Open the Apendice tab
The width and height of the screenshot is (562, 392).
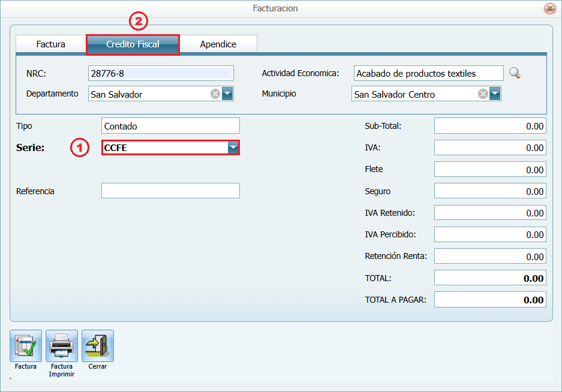point(218,44)
